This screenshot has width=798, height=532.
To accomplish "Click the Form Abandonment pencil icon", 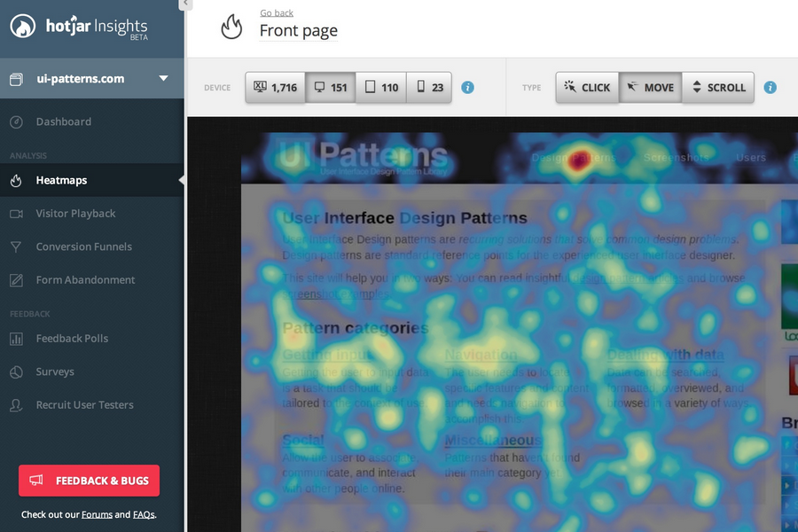I will point(16,280).
